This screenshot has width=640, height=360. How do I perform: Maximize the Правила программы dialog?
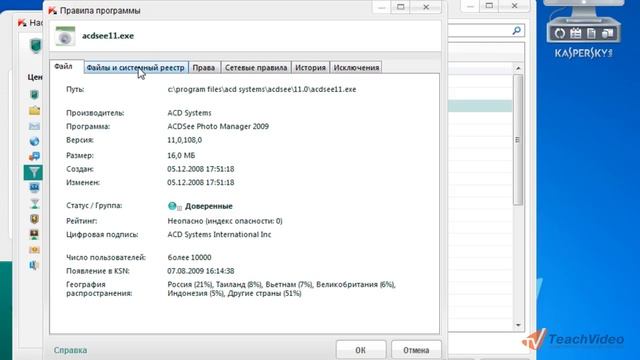401,7
